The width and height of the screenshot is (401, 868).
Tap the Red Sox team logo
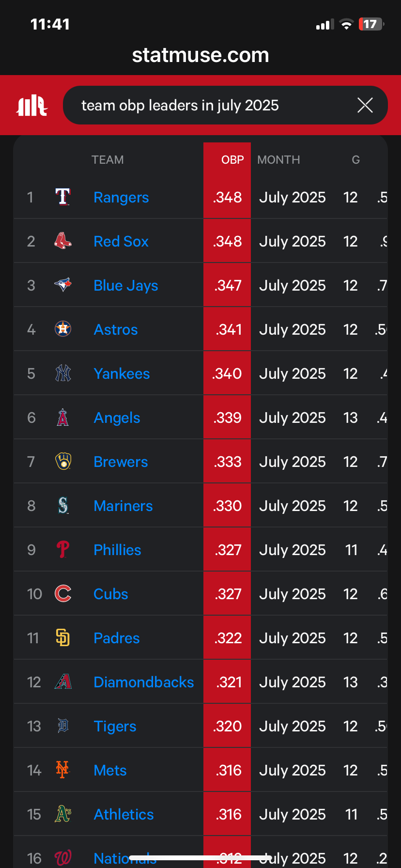tap(63, 241)
